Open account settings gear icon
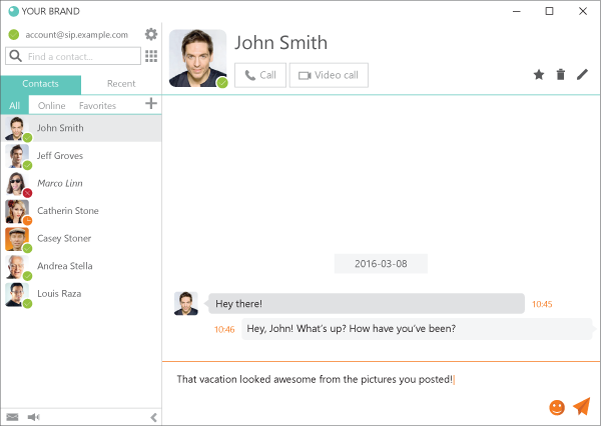The image size is (601, 426). [x=151, y=34]
